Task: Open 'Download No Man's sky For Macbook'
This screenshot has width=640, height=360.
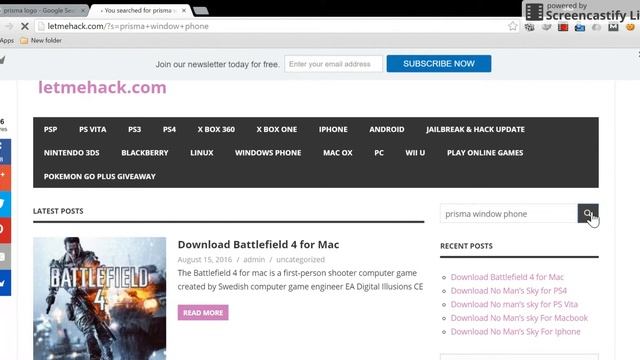Action: coord(519,318)
